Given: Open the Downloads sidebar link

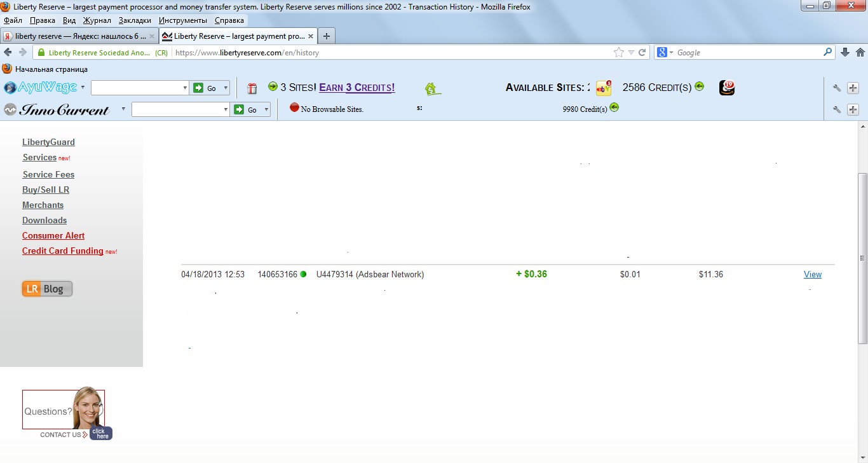Looking at the screenshot, I should click(x=44, y=220).
